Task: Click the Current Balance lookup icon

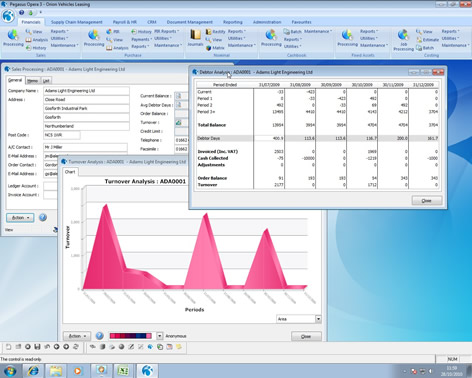Action: click(179, 96)
